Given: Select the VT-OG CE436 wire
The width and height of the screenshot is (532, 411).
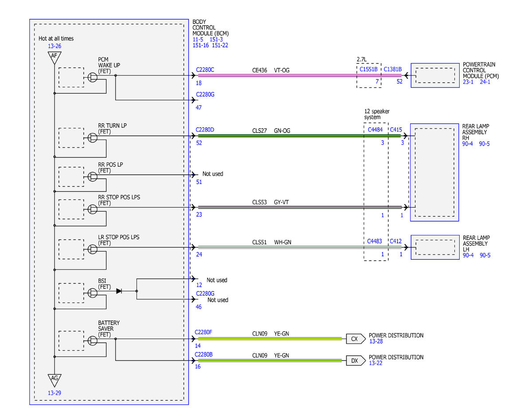Looking at the screenshot, I should tap(300, 75).
